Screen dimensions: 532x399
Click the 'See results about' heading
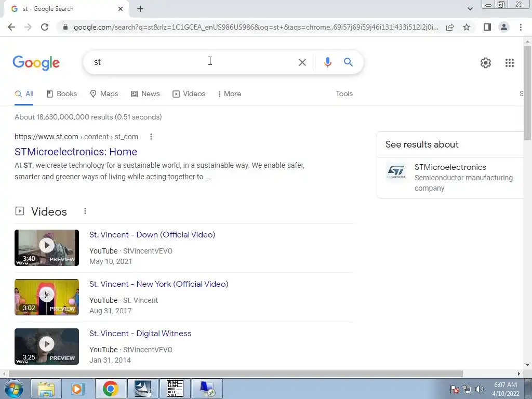pos(422,144)
